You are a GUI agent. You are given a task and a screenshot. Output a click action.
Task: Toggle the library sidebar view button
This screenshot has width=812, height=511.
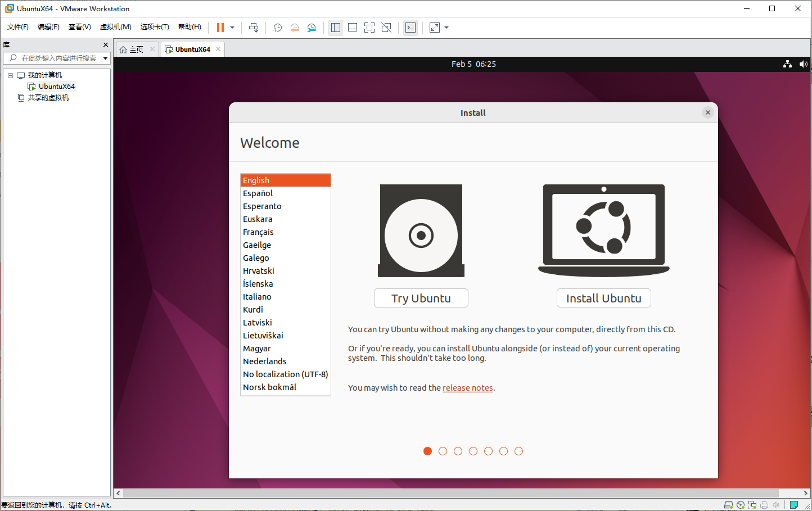coord(336,28)
